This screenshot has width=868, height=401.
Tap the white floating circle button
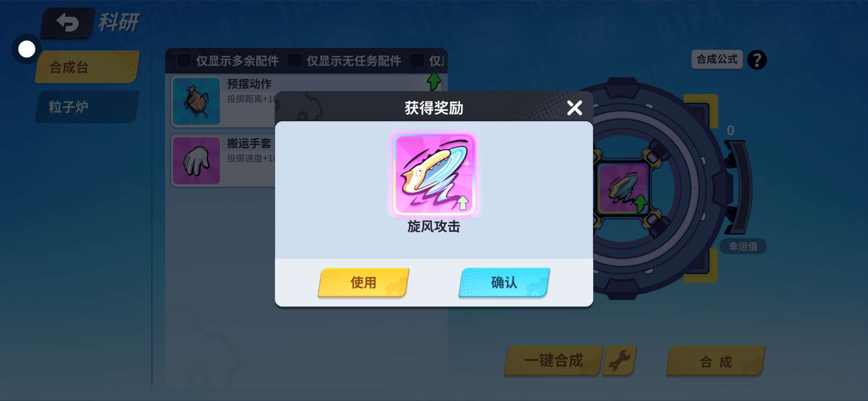click(27, 49)
